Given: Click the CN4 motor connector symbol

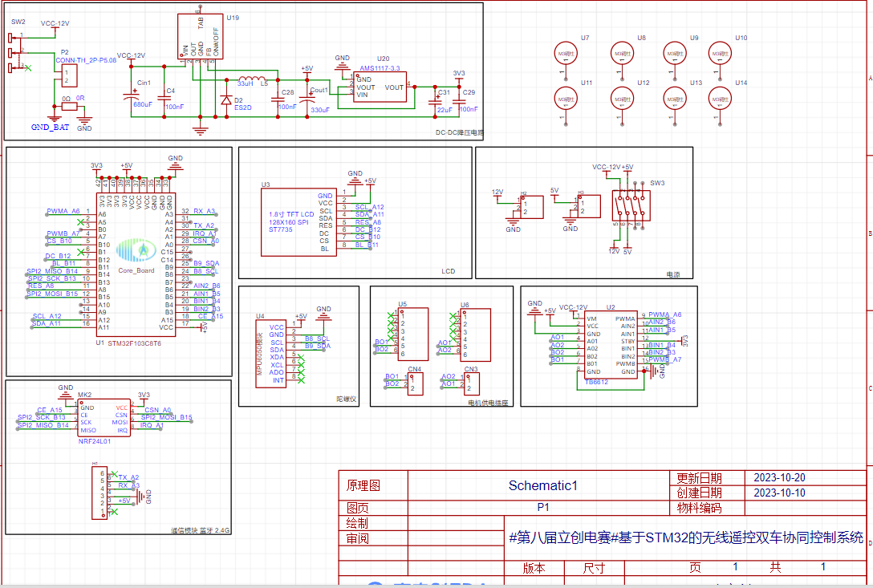Looking at the screenshot, I should coord(416,384).
